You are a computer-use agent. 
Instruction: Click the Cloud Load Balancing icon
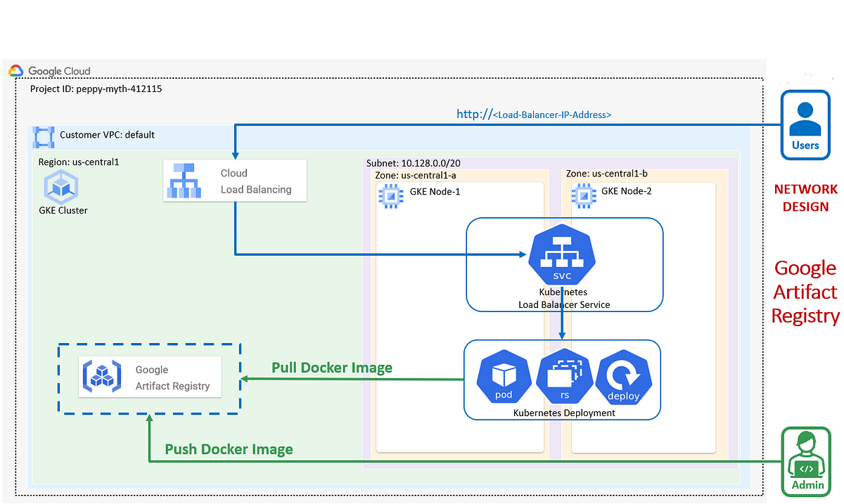point(185,181)
